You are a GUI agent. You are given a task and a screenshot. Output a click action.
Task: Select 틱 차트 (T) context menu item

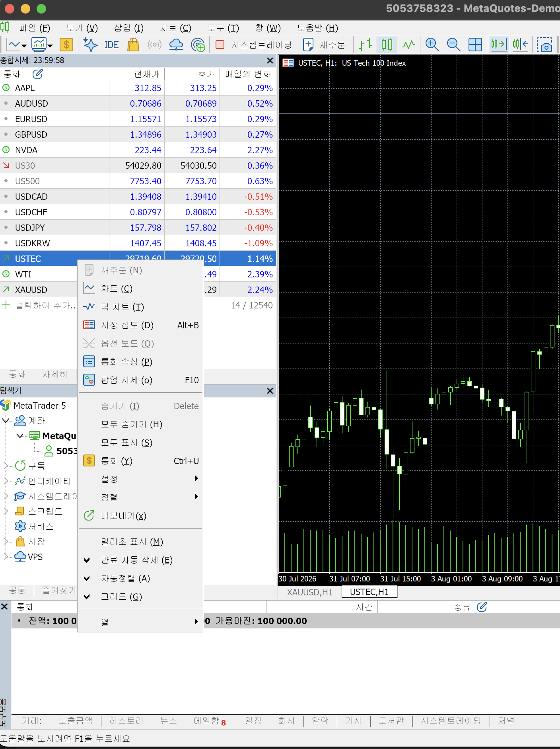pos(140,307)
